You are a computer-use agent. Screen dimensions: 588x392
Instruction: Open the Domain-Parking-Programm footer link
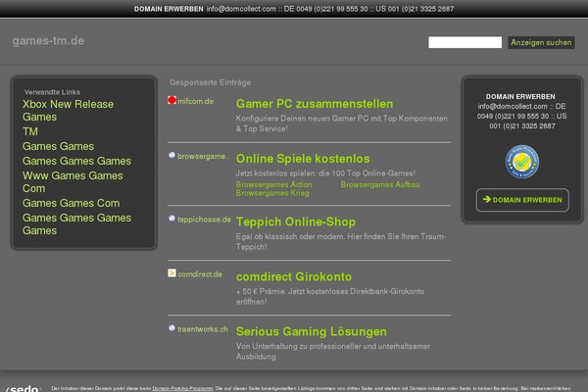tap(182, 388)
